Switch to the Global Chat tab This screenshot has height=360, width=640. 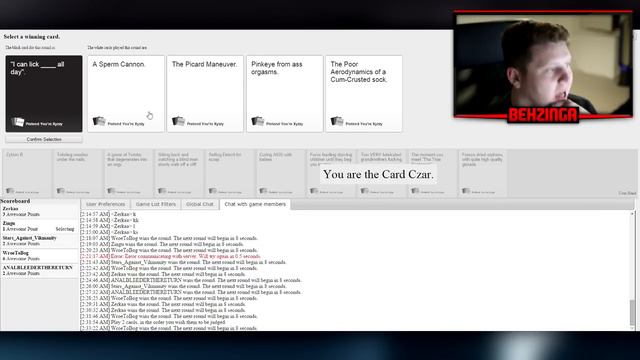200,204
